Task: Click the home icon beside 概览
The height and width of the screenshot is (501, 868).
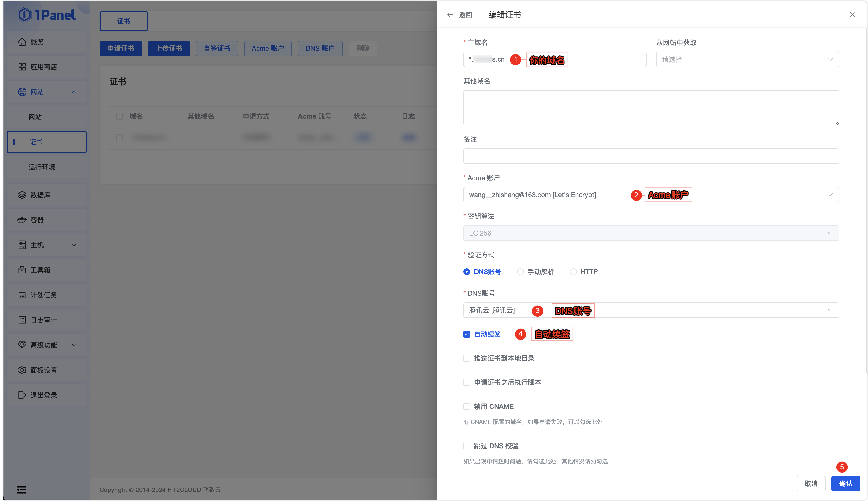Action: pos(22,42)
